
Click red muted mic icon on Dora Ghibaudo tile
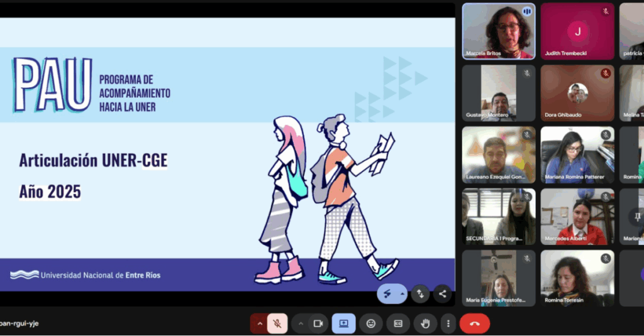606,73
